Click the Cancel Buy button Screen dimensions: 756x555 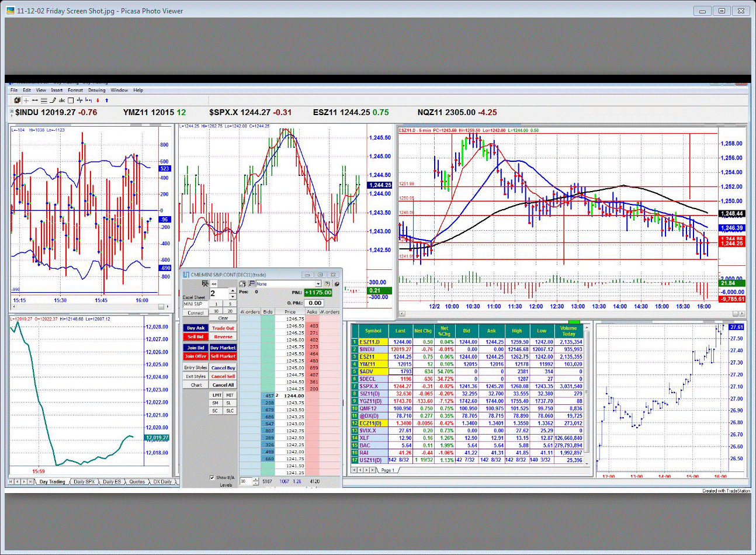click(223, 368)
